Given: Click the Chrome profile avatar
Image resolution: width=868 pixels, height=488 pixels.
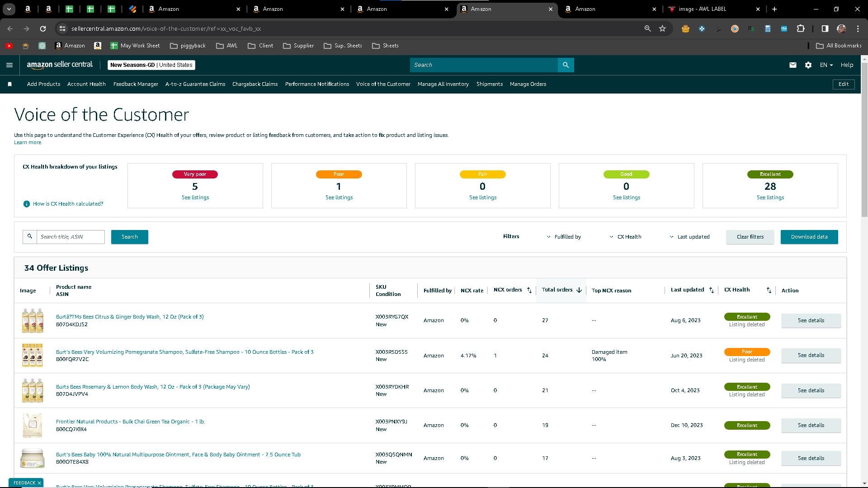Looking at the screenshot, I should [841, 28].
